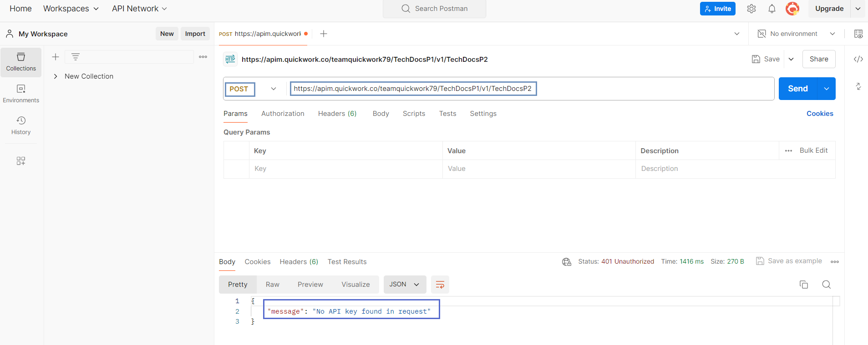
Task: Switch response view to Preview
Action: (x=310, y=285)
